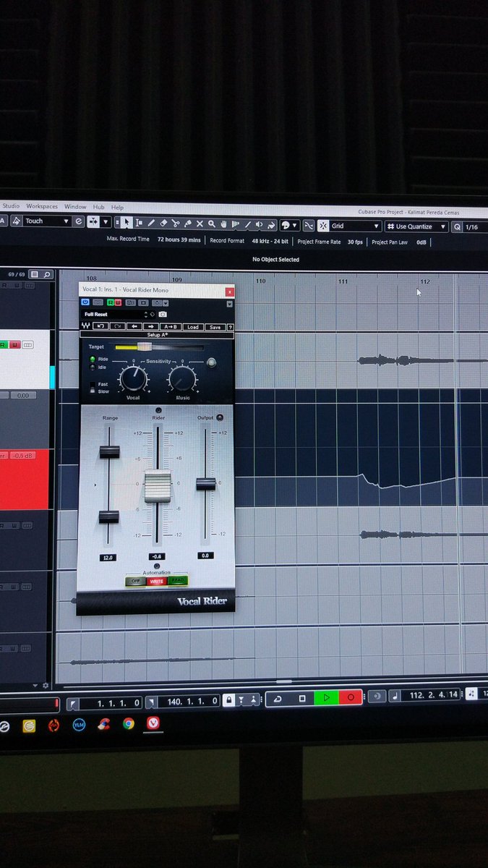This screenshot has height=868, width=488.
Task: Click the Save preset button
Action: coord(215,327)
